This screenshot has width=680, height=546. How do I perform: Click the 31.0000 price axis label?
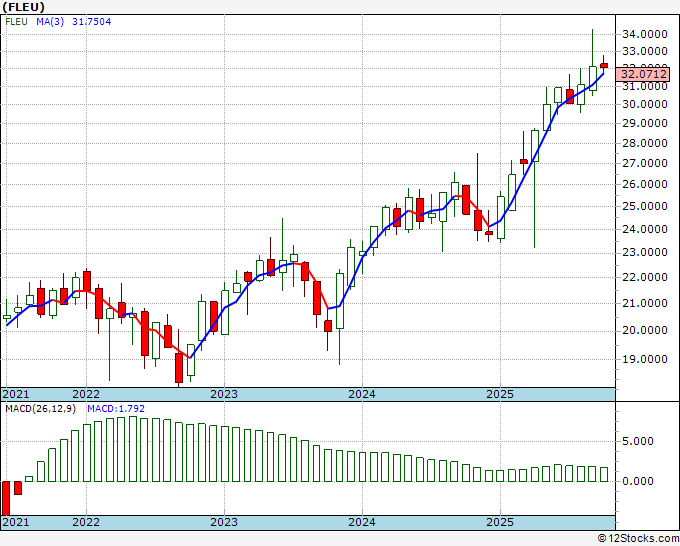(x=644, y=86)
